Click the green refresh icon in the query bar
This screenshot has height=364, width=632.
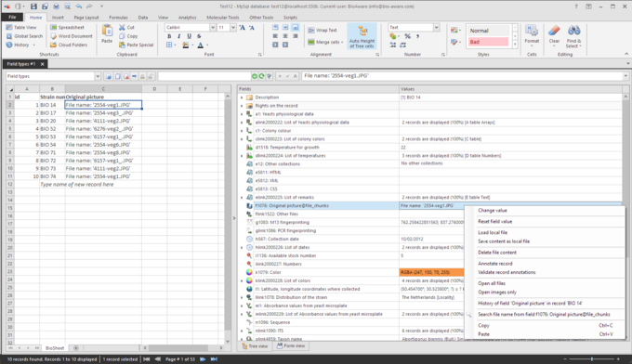(x=261, y=76)
